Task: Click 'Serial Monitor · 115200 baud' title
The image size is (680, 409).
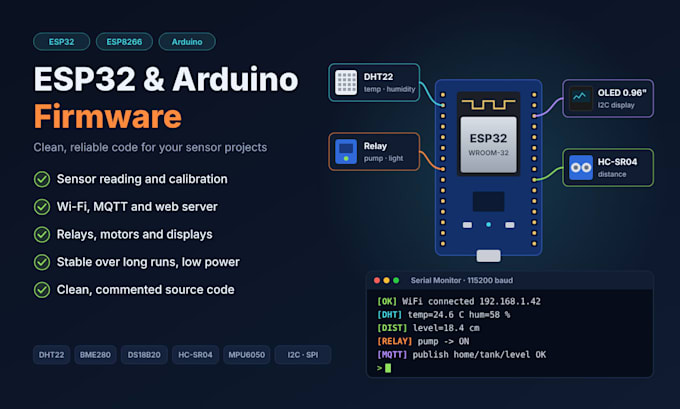Action: tap(461, 281)
